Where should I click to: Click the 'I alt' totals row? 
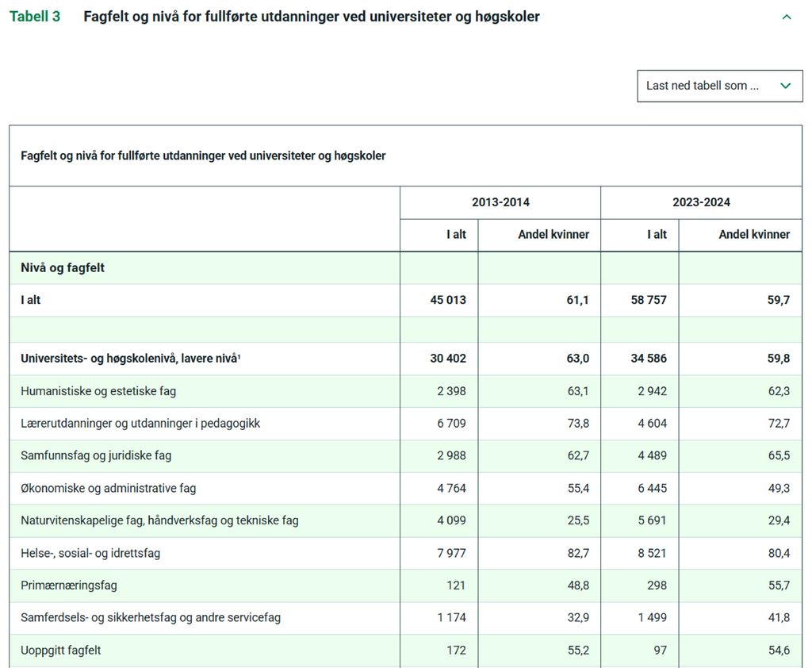click(30, 300)
